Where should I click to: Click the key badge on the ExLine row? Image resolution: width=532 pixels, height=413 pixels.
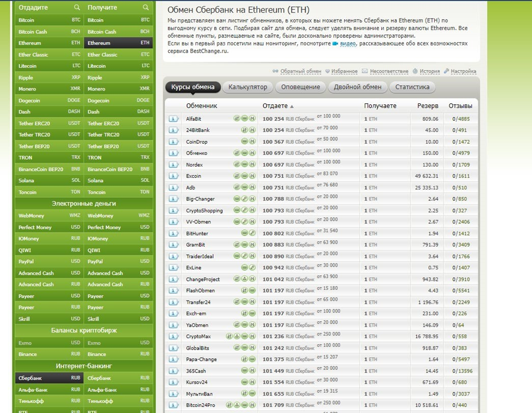pos(252,268)
